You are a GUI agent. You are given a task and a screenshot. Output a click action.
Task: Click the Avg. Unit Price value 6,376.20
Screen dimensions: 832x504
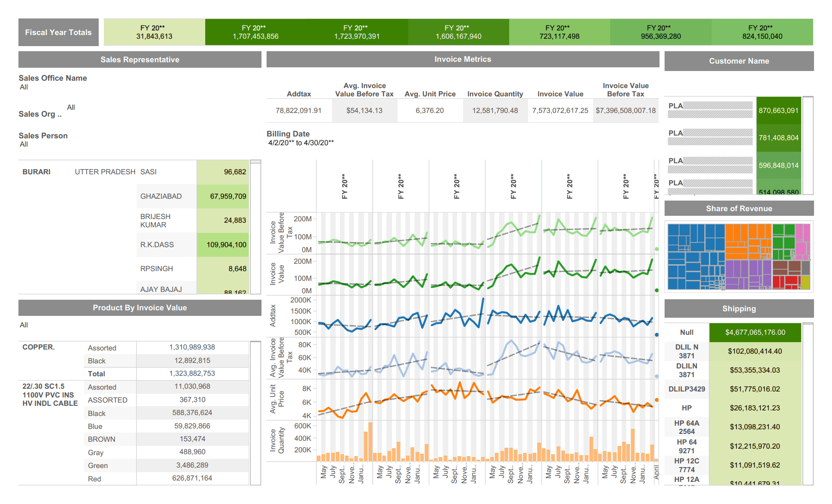click(x=430, y=111)
